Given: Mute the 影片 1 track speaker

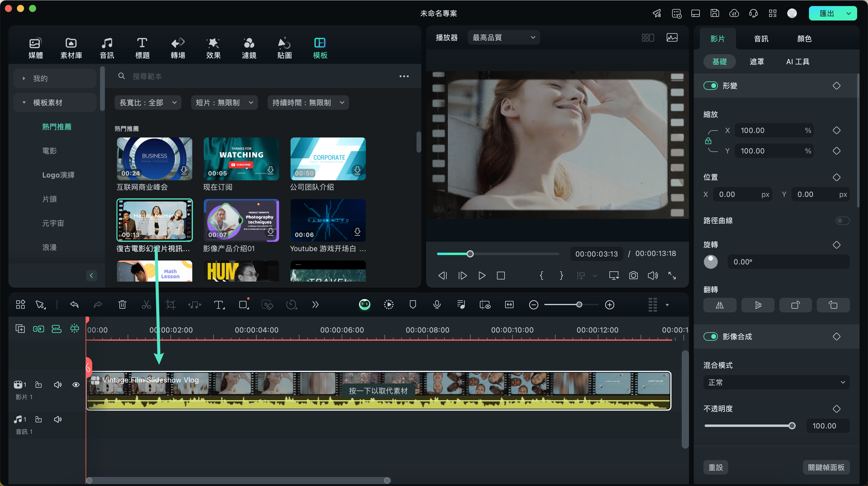Looking at the screenshot, I should point(58,385).
